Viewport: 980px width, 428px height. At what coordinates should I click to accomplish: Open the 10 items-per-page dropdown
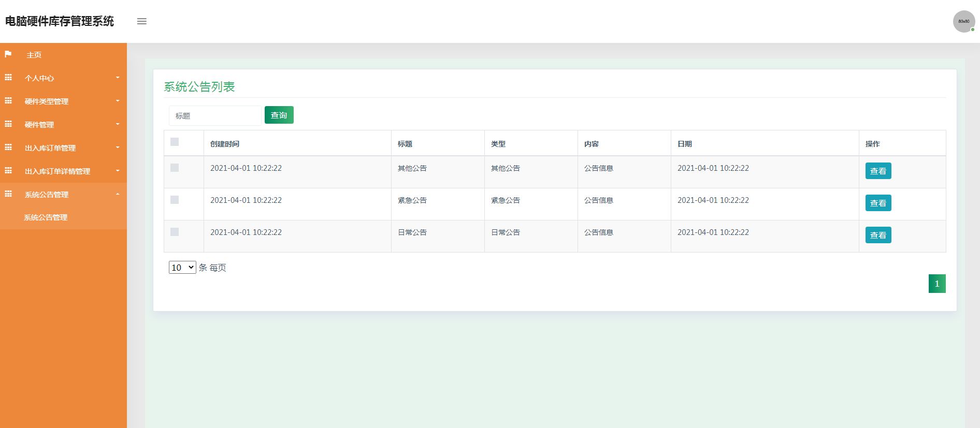tap(182, 267)
